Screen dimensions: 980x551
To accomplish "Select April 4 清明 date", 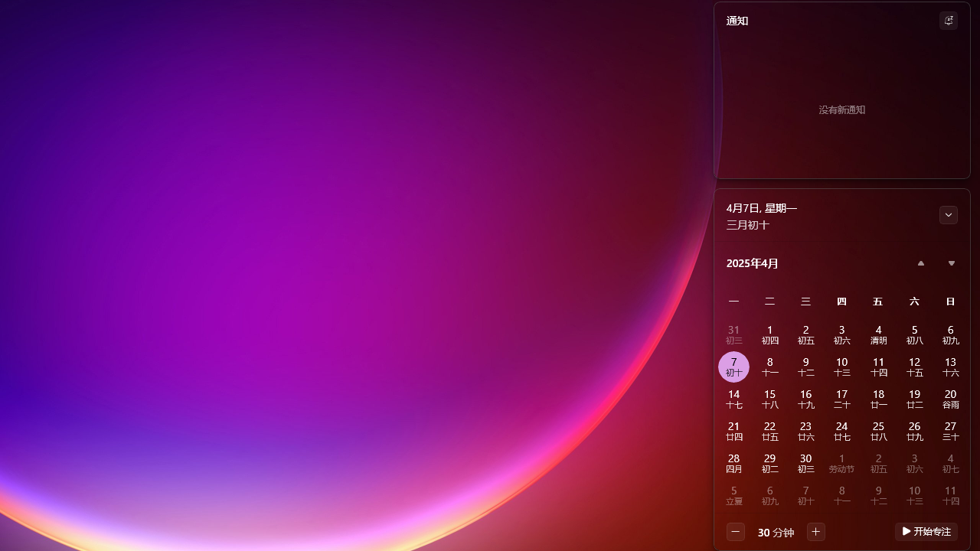I will click(x=878, y=335).
